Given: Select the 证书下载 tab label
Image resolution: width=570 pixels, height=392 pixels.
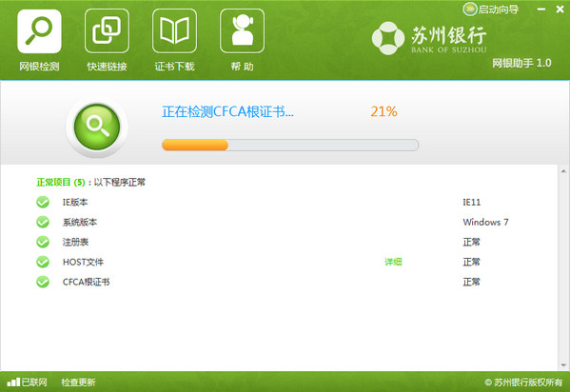Looking at the screenshot, I should click(174, 67).
